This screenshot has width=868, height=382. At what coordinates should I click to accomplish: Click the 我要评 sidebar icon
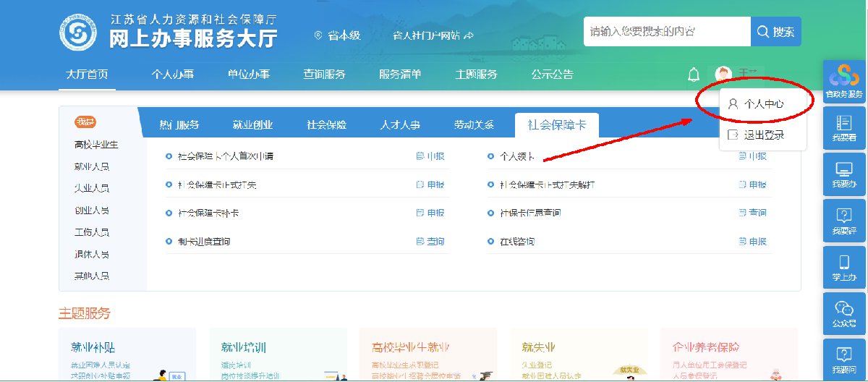tap(844, 221)
